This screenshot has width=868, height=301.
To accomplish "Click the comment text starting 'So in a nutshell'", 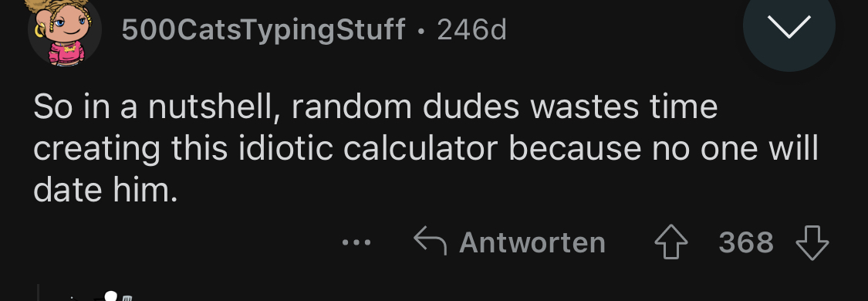I will coord(425,149).
